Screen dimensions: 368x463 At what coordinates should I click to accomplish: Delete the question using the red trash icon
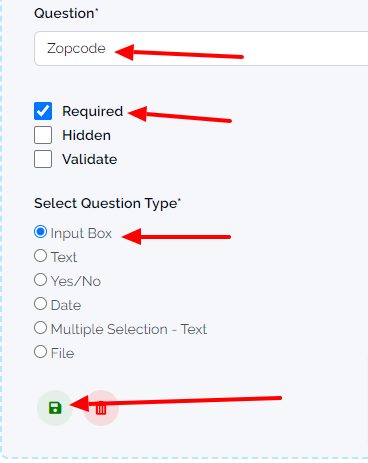click(101, 408)
